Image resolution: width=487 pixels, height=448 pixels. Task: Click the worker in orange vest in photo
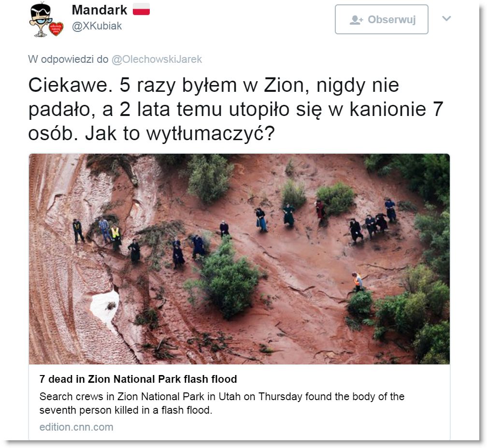coord(358,281)
